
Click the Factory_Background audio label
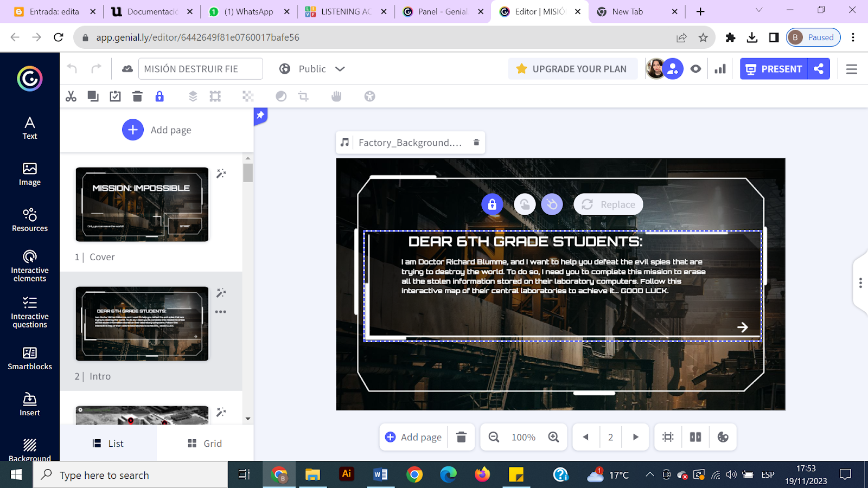point(410,143)
